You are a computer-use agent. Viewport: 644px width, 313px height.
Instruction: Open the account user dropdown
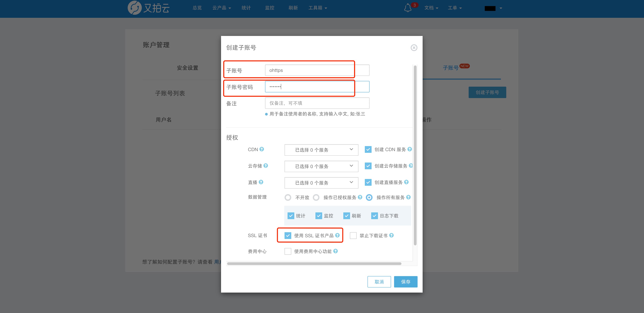click(x=493, y=8)
